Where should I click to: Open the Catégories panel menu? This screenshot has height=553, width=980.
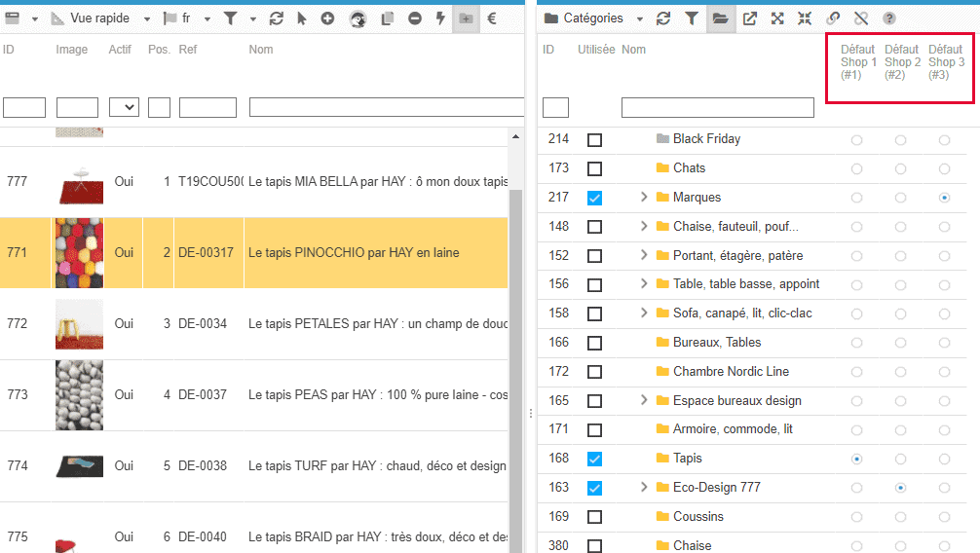coord(593,18)
